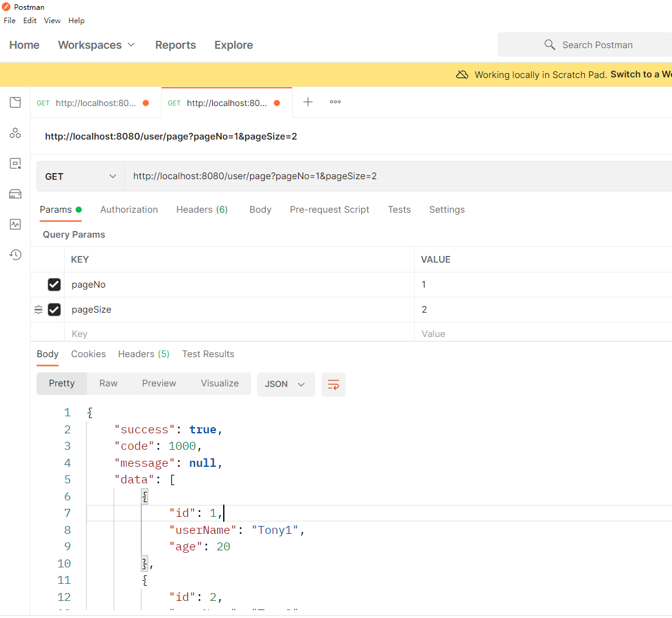The image size is (672, 618).
Task: Click the "success": true line
Action: click(168, 430)
